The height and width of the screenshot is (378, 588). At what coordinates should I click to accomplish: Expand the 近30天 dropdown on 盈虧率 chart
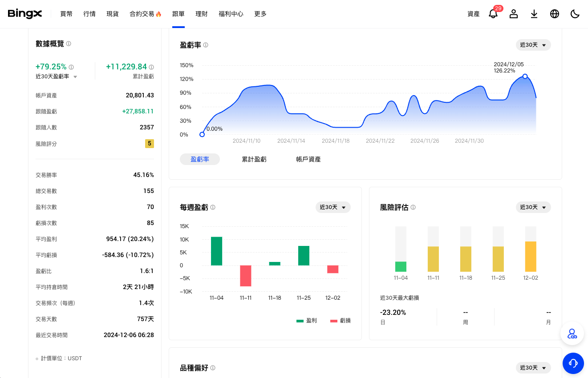coord(533,45)
